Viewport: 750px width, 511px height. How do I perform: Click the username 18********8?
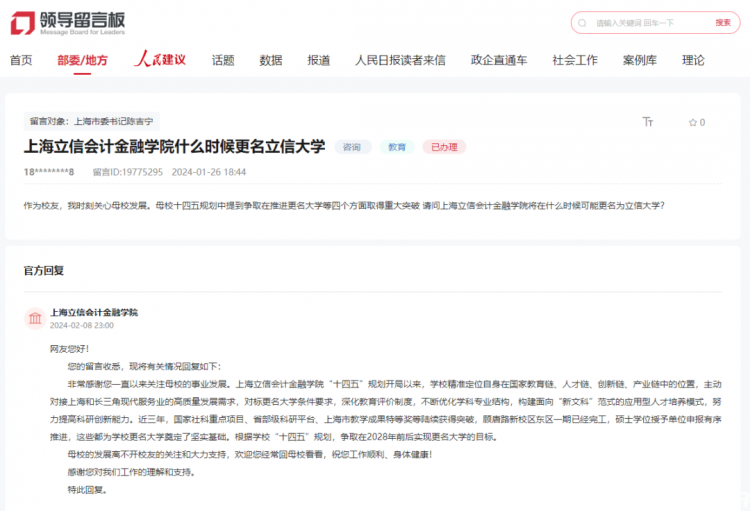coord(49,172)
